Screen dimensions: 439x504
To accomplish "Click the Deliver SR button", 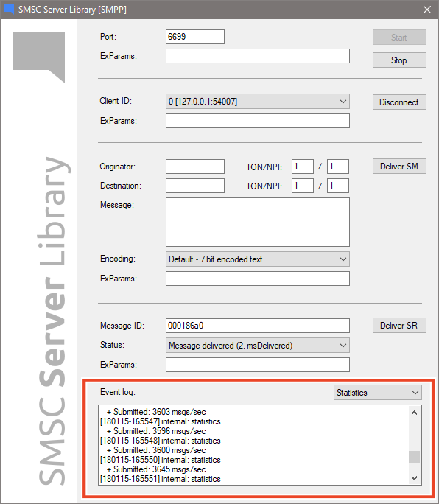I will [399, 325].
